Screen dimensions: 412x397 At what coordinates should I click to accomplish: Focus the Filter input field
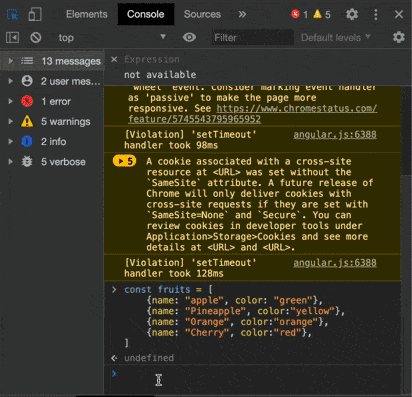[253, 37]
